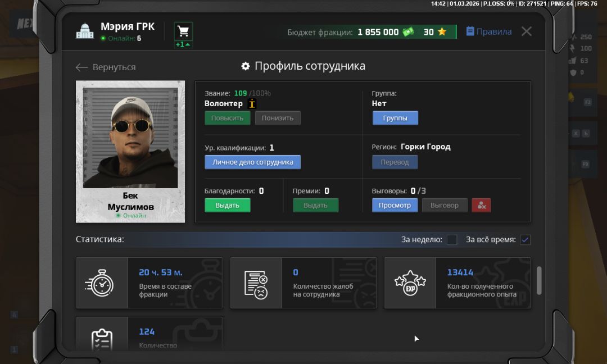607x364 pixels.
Task: Click the statistics vertical scrollbar handle
Action: coord(540,280)
